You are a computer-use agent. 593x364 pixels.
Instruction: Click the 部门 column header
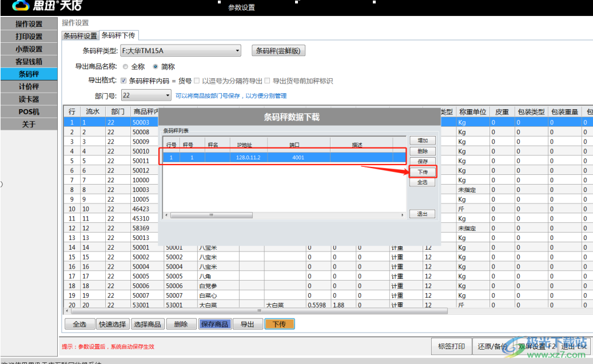(x=118, y=111)
